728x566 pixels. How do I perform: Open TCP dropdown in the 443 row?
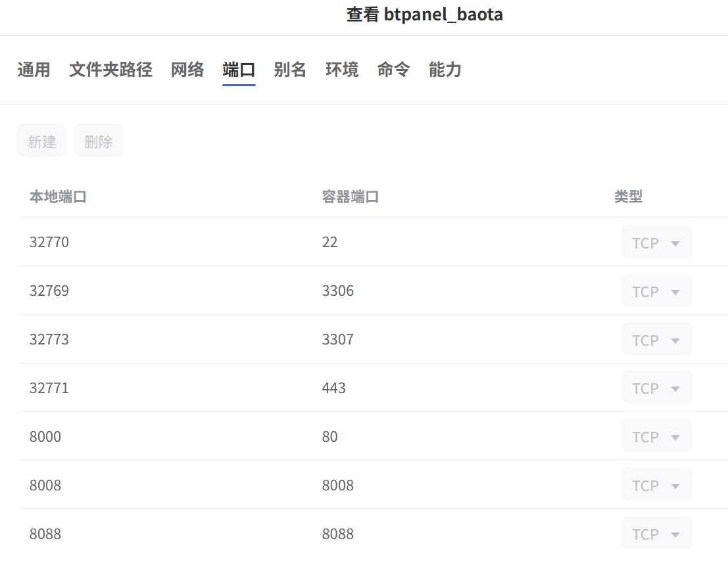656,388
